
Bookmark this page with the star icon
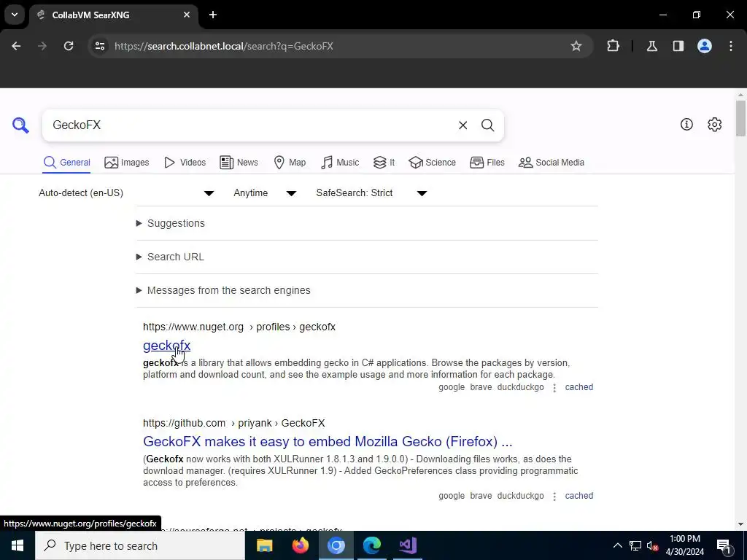click(x=576, y=46)
